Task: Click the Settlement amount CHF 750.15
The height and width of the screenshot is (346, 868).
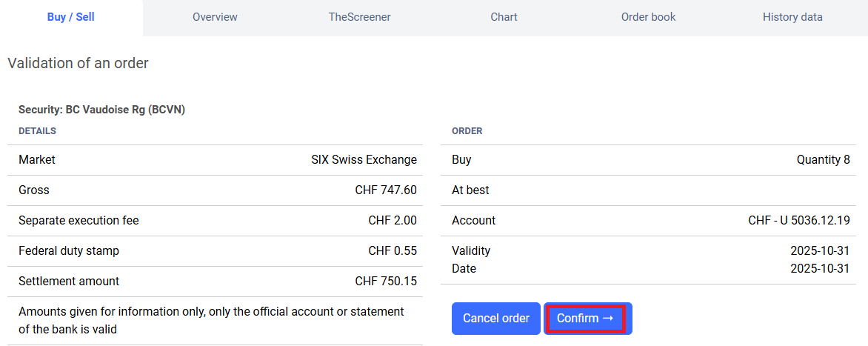Action: 385,282
